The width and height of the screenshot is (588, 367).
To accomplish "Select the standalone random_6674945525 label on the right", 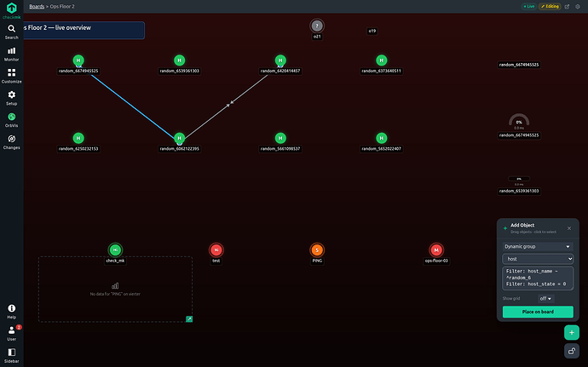I will [x=519, y=65].
